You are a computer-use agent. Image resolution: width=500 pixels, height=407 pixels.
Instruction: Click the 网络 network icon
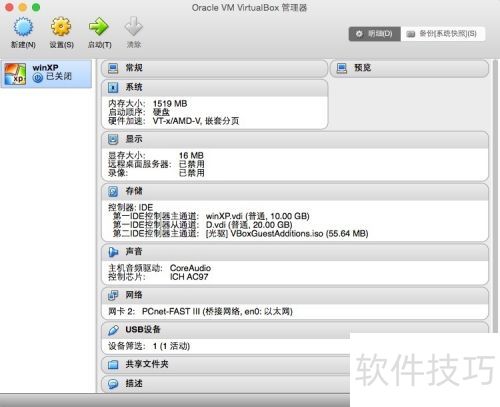point(113,295)
